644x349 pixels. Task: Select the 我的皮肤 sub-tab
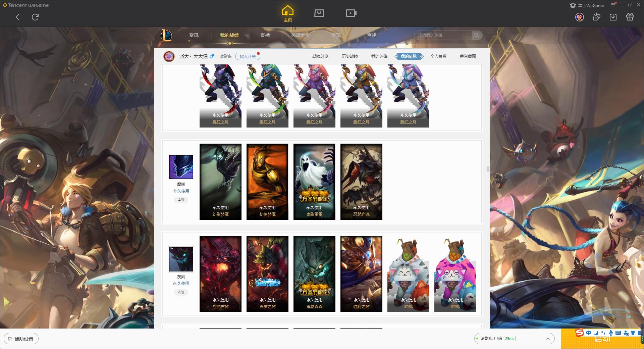click(x=409, y=56)
